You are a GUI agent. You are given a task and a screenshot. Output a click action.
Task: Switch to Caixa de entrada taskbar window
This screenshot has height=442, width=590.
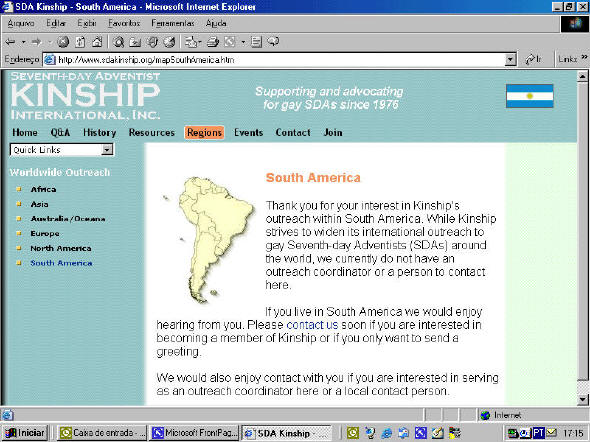[x=102, y=433]
